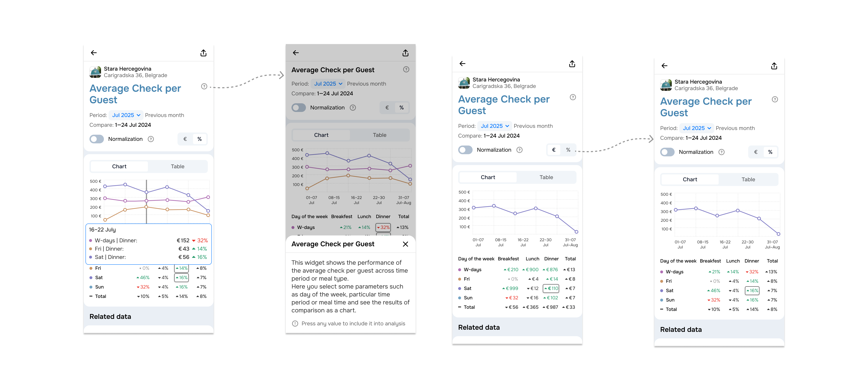Click the share icon on the rightmost screen
Image resolution: width=868 pixels, height=390 pixels.
coord(774,66)
